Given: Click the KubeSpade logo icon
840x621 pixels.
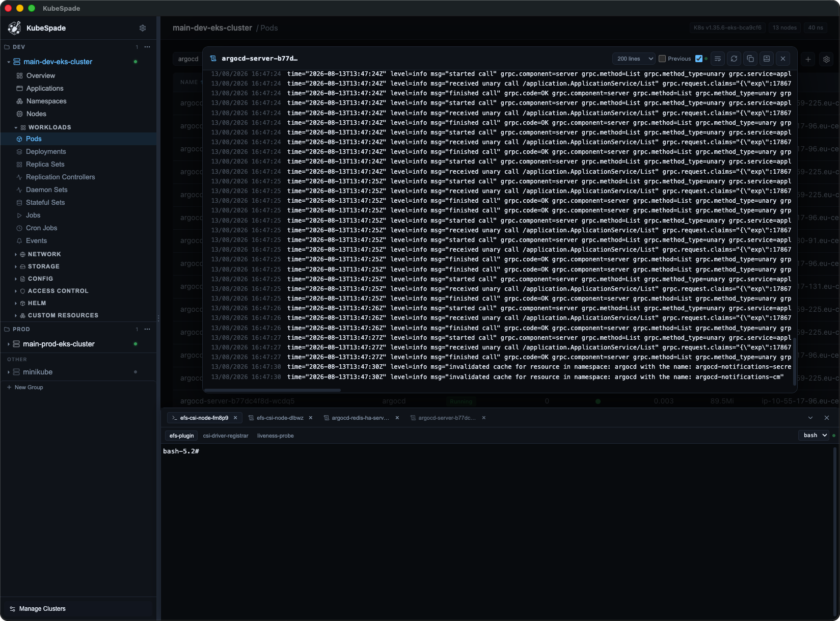Looking at the screenshot, I should coord(14,28).
